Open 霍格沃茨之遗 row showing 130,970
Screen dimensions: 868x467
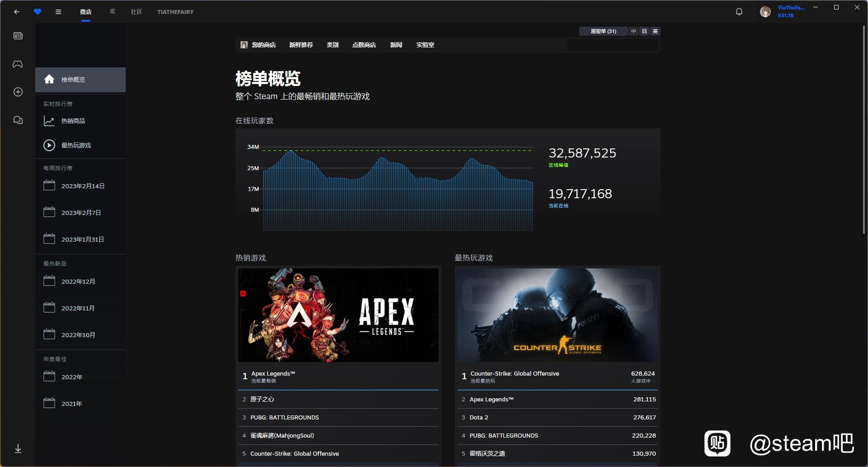[557, 453]
